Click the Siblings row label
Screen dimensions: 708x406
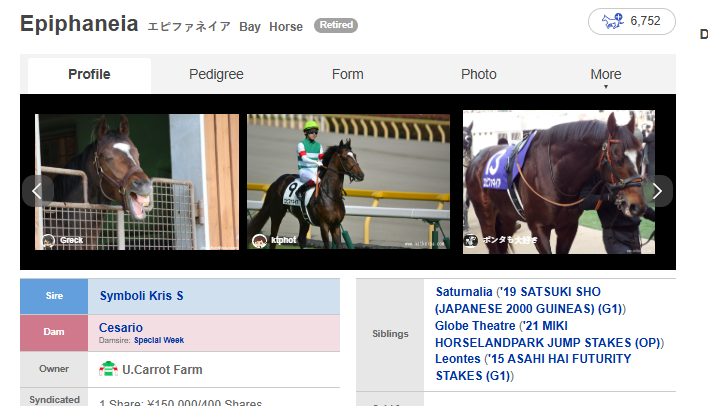click(x=390, y=334)
